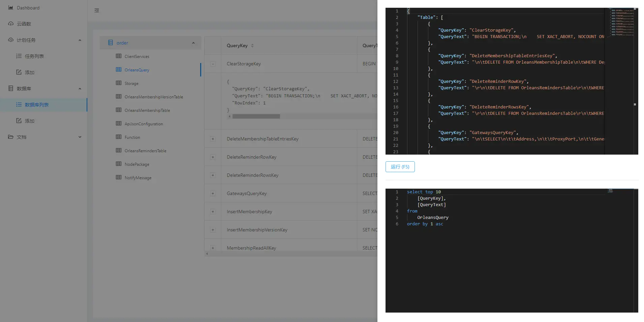This screenshot has width=644, height=322.
Task: Open 添加 under 数据库 menu
Action: 44,121
